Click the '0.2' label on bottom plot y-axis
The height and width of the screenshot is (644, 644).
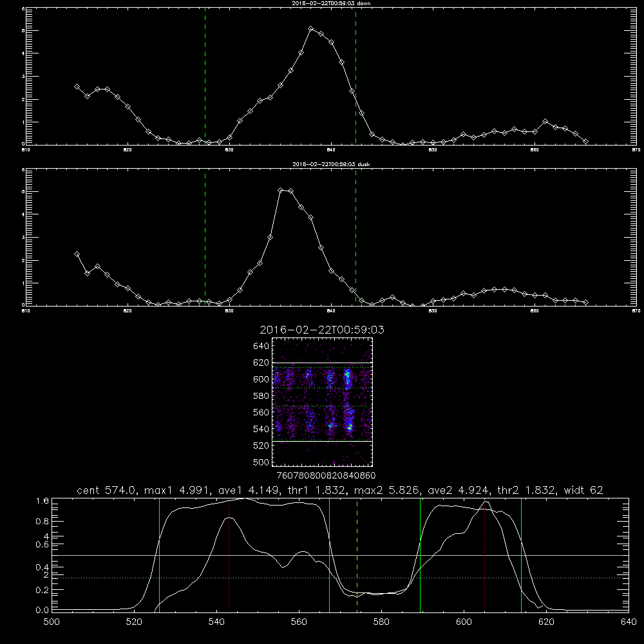(43, 590)
